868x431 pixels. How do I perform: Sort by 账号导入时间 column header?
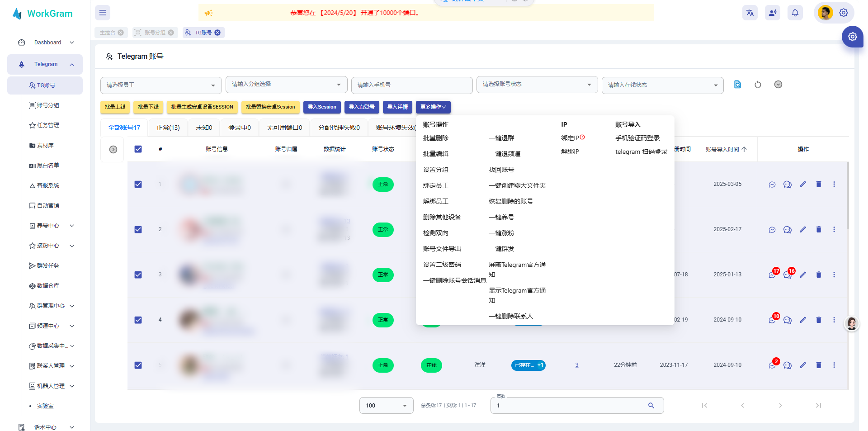[x=726, y=149]
